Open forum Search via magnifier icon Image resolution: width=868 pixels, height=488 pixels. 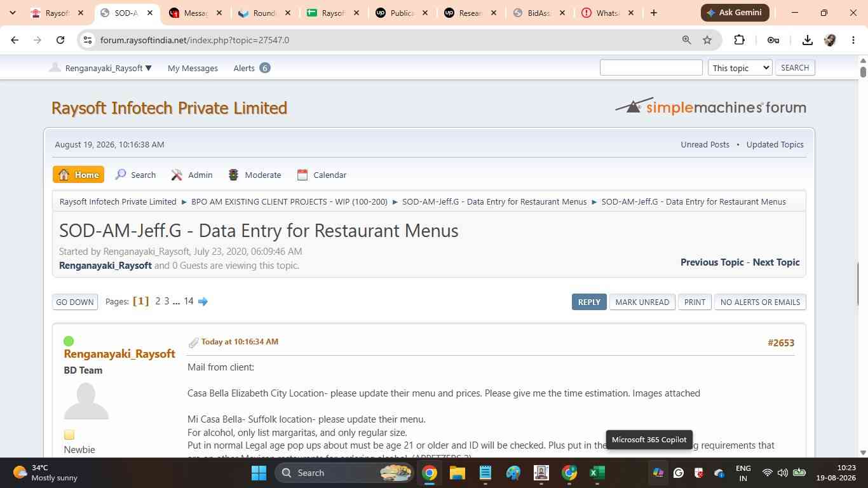click(x=121, y=175)
